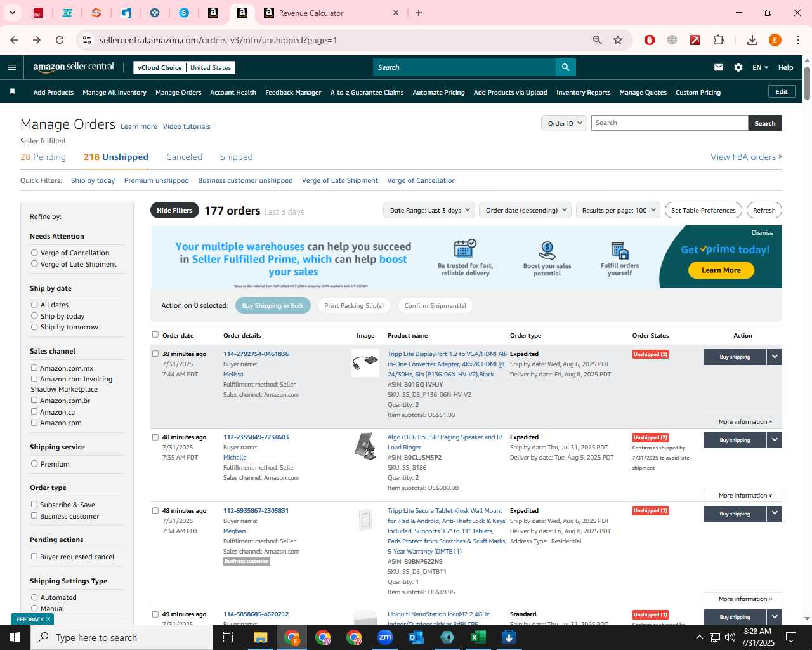The width and height of the screenshot is (812, 650).
Task: Click Set Table Preferences
Action: click(x=703, y=210)
